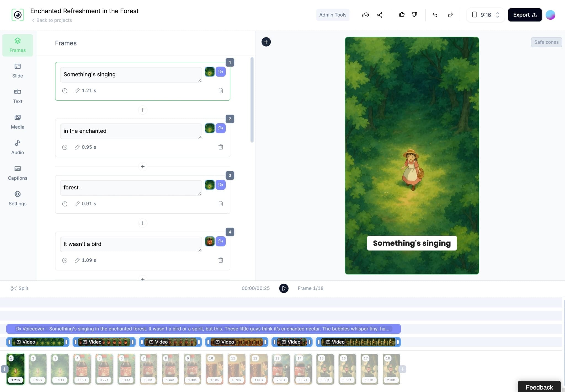Click the Export button
The width and height of the screenshot is (565, 392).
pyautogui.click(x=524, y=15)
